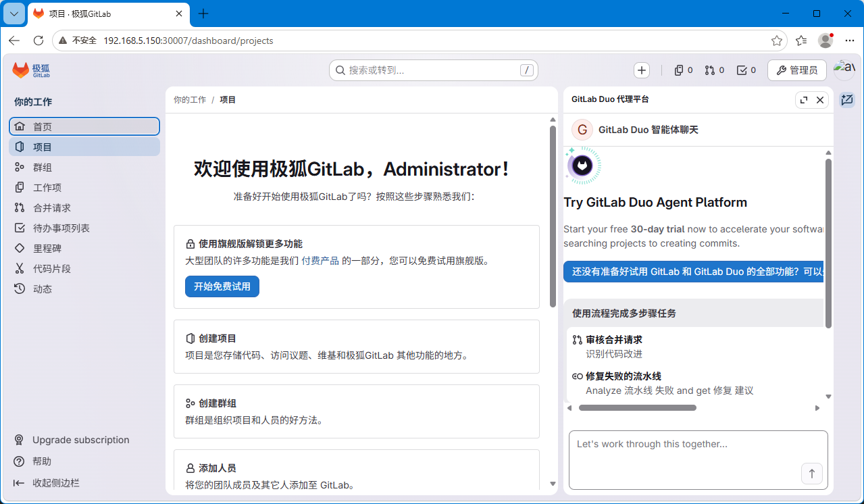Open assigned issues counter icon
The height and width of the screenshot is (504, 864).
684,70
